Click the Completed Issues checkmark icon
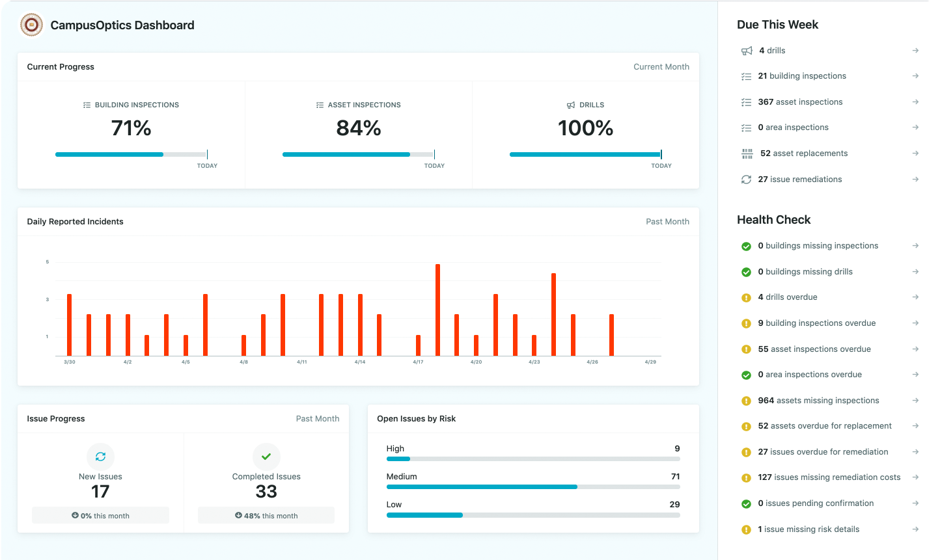Viewport: 940px width, 560px height. [266, 457]
